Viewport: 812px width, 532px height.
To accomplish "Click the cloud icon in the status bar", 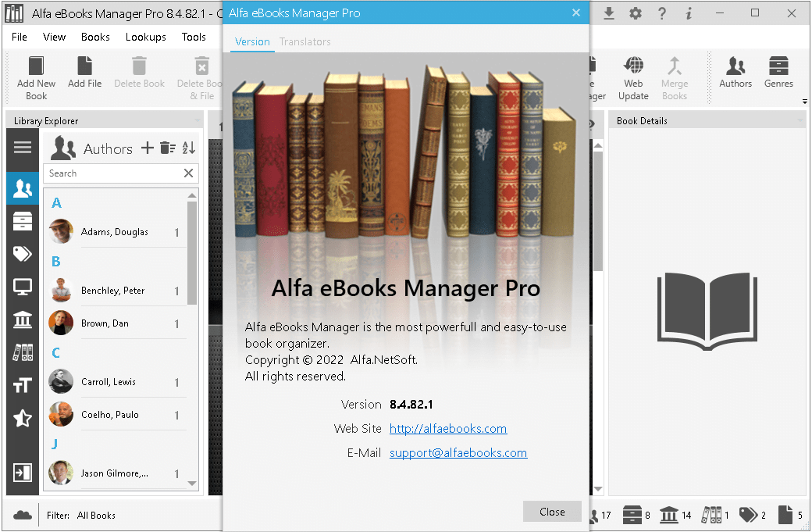I will (23, 515).
